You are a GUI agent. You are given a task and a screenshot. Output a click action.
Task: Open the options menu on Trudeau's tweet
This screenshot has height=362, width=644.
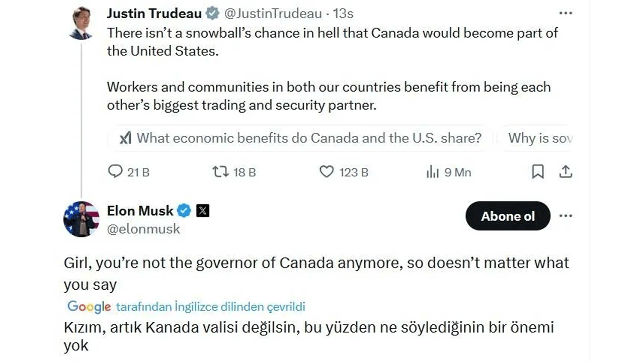tap(566, 13)
